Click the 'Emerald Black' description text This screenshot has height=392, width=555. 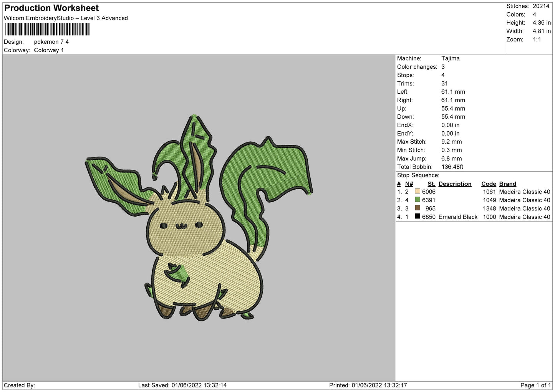(x=458, y=217)
